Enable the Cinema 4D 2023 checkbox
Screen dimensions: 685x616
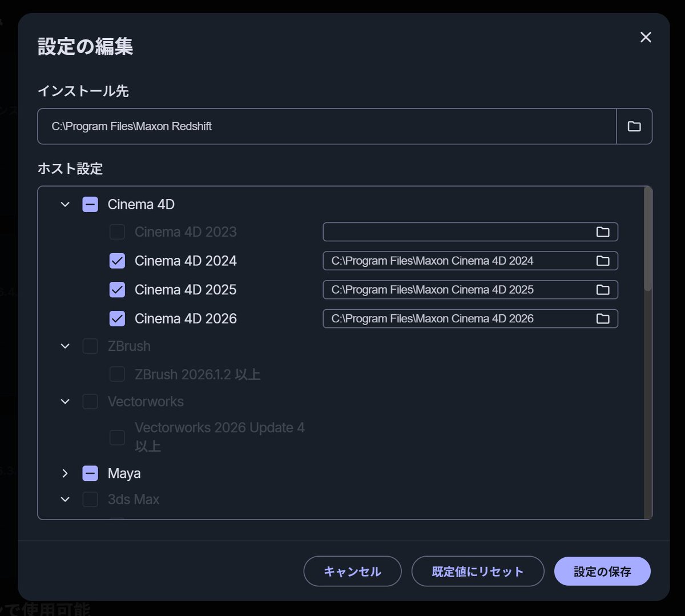point(117,232)
